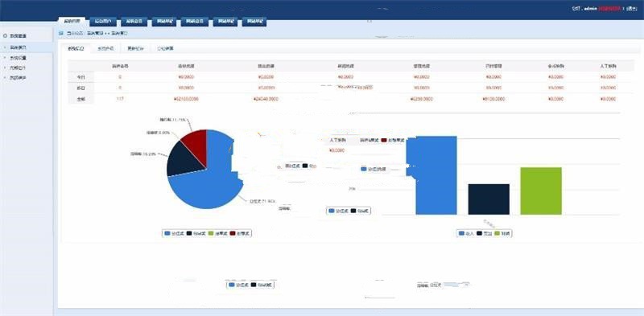Click the home icon in the breadcrumb bar
This screenshot has width=644, height=316.
[61, 33]
